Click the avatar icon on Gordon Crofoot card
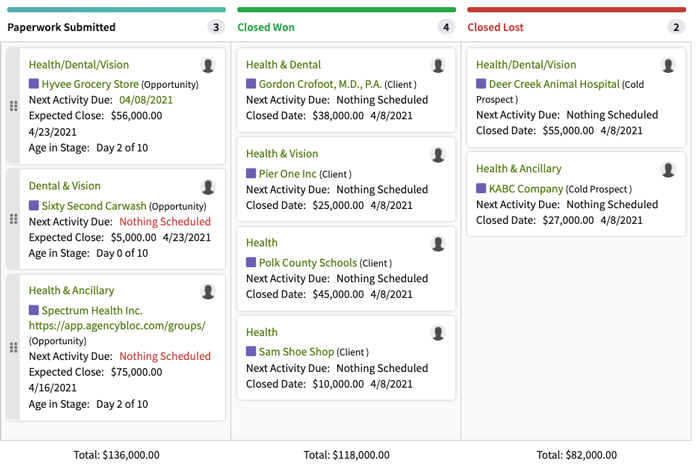The width and height of the screenshot is (700, 468). point(438,65)
